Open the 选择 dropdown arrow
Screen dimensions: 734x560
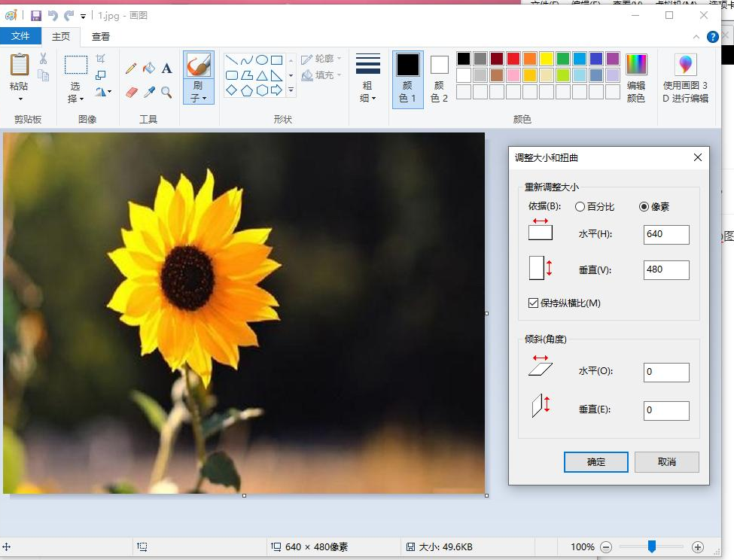(81, 99)
